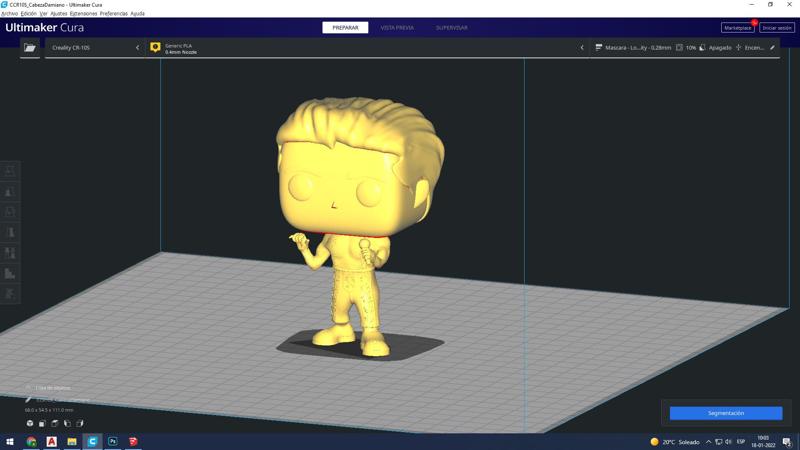Select the Rotate tool in left toolbar
800x450 pixels.
10,212
